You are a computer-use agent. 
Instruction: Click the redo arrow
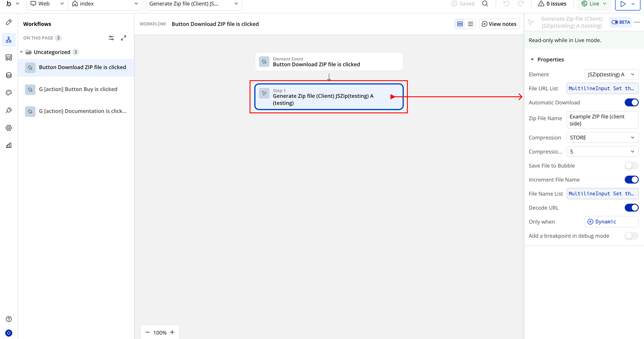pos(521,4)
